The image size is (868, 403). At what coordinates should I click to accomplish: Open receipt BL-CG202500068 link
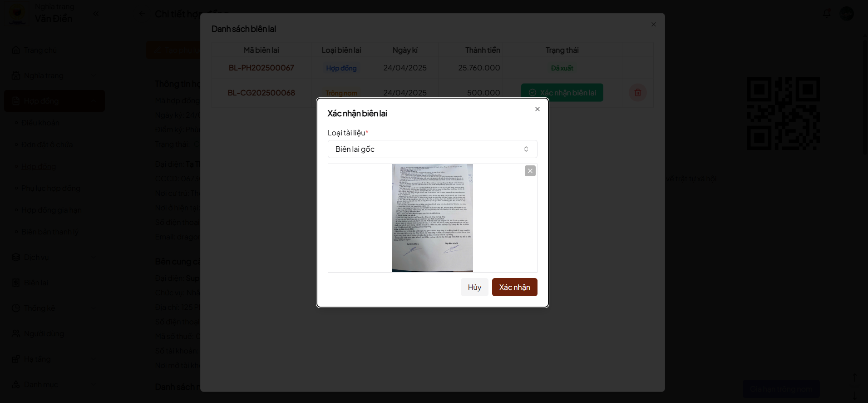261,93
